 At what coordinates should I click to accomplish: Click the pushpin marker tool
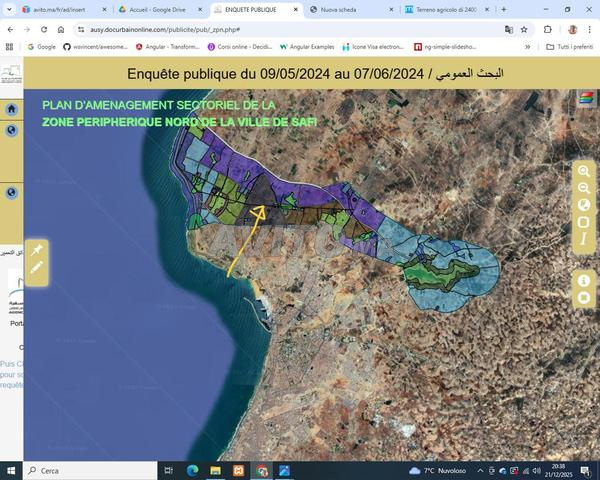37,250
